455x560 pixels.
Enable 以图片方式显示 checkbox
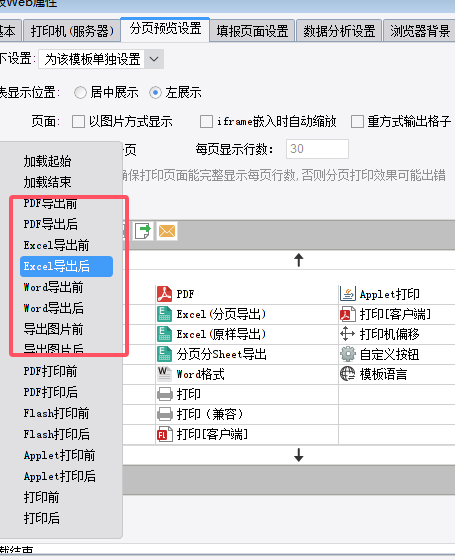pyautogui.click(x=78, y=121)
